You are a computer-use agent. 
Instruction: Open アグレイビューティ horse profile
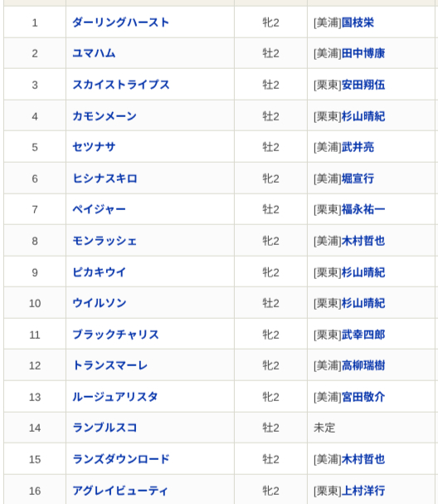pyautogui.click(x=120, y=491)
